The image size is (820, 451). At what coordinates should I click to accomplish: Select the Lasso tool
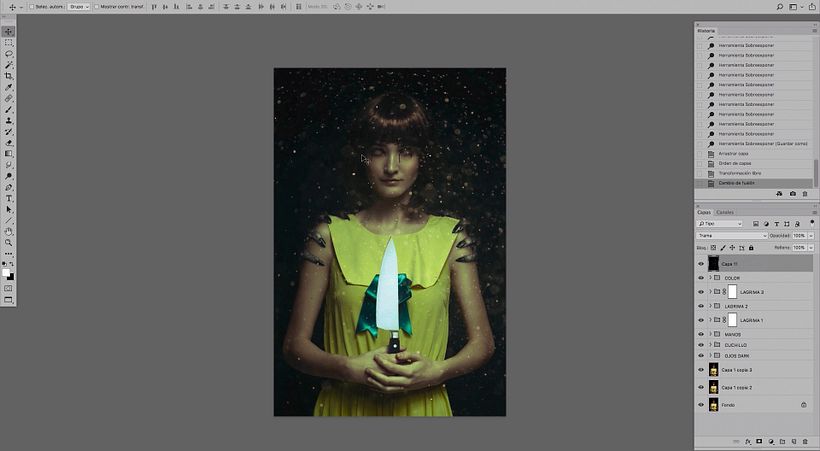[8, 54]
